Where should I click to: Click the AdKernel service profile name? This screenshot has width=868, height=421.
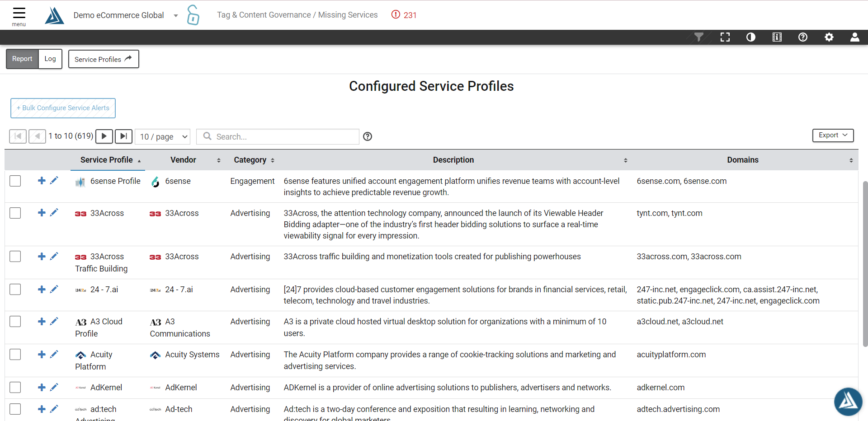coord(106,387)
